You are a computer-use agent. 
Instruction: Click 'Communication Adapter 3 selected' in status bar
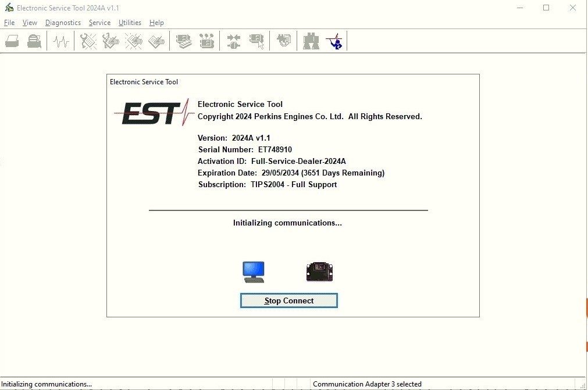(x=367, y=384)
